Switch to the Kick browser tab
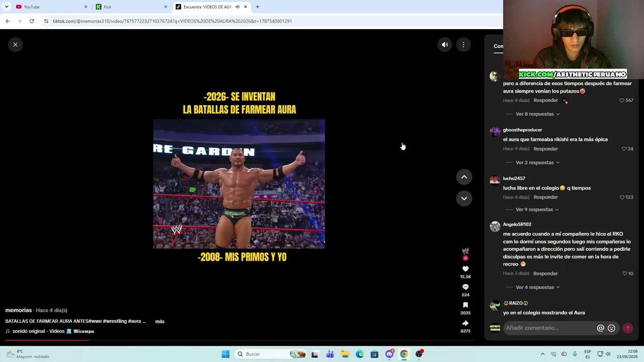 [x=131, y=7]
